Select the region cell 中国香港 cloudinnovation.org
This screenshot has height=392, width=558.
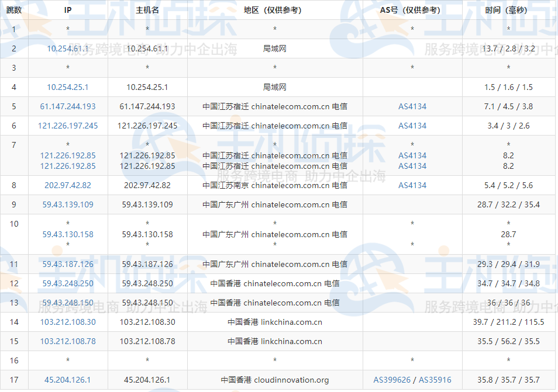tap(273, 379)
